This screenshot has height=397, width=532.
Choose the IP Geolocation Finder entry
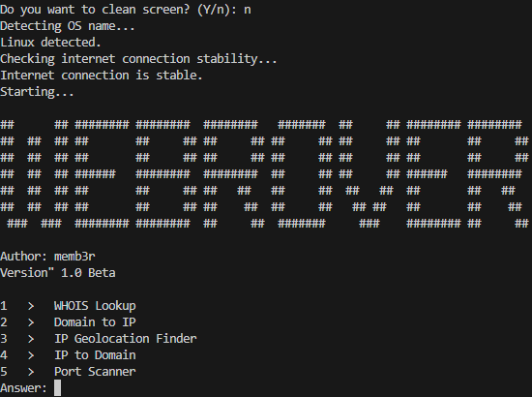[x=126, y=339]
